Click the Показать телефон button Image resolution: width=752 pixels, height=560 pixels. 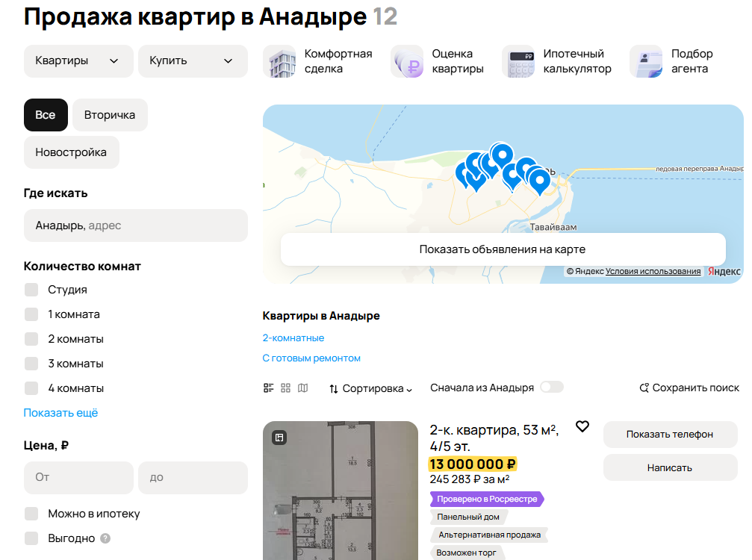[670, 435]
